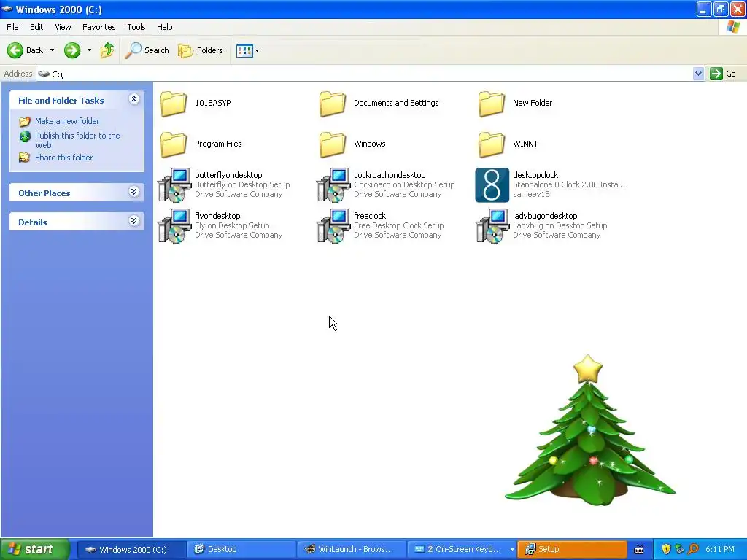Image resolution: width=747 pixels, height=560 pixels.
Task: Click the keyboard icon beside the Setup button
Action: click(639, 550)
